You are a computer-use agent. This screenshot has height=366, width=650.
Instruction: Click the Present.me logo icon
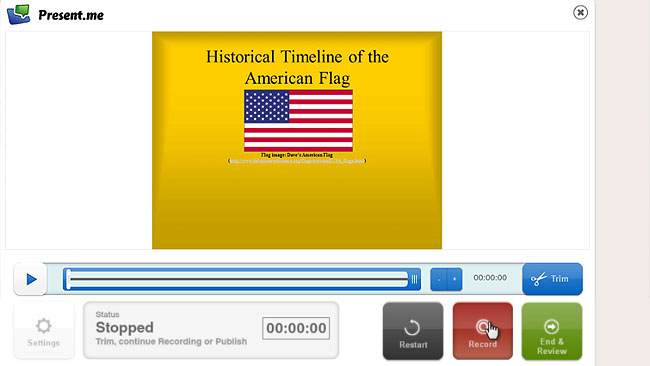tap(18, 15)
